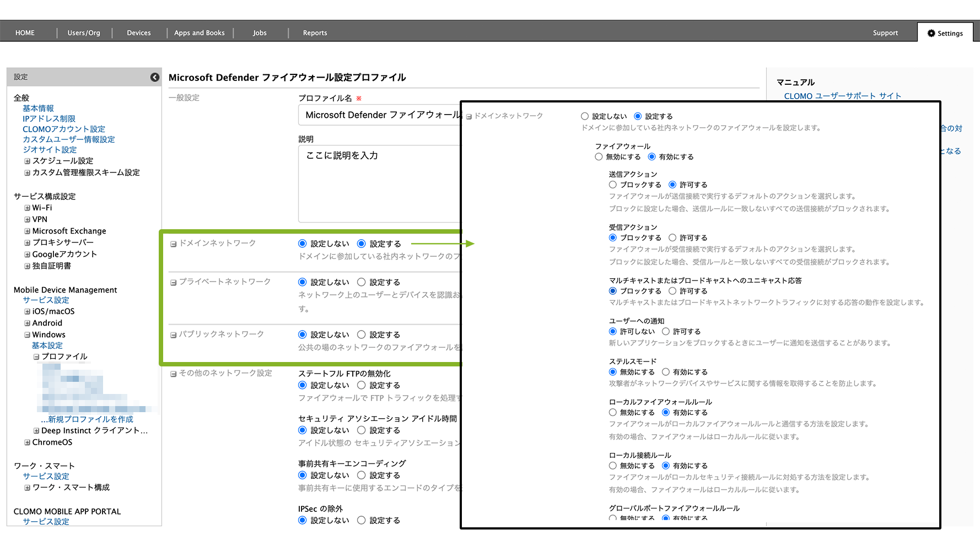Image resolution: width=980 pixels, height=551 pixels.
Task: Click the Settings gear icon
Action: click(931, 33)
